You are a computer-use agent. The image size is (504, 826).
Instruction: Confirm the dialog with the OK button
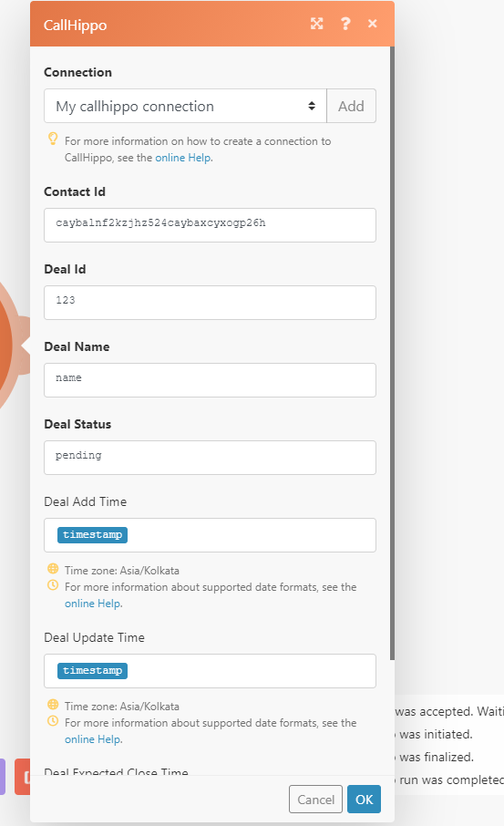click(x=364, y=800)
